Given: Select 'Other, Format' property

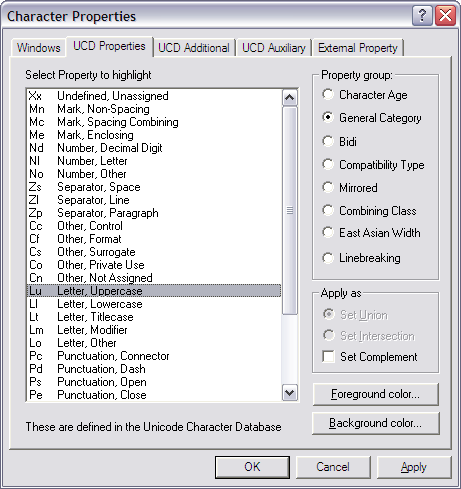Looking at the screenshot, I should pyautogui.click(x=154, y=239).
